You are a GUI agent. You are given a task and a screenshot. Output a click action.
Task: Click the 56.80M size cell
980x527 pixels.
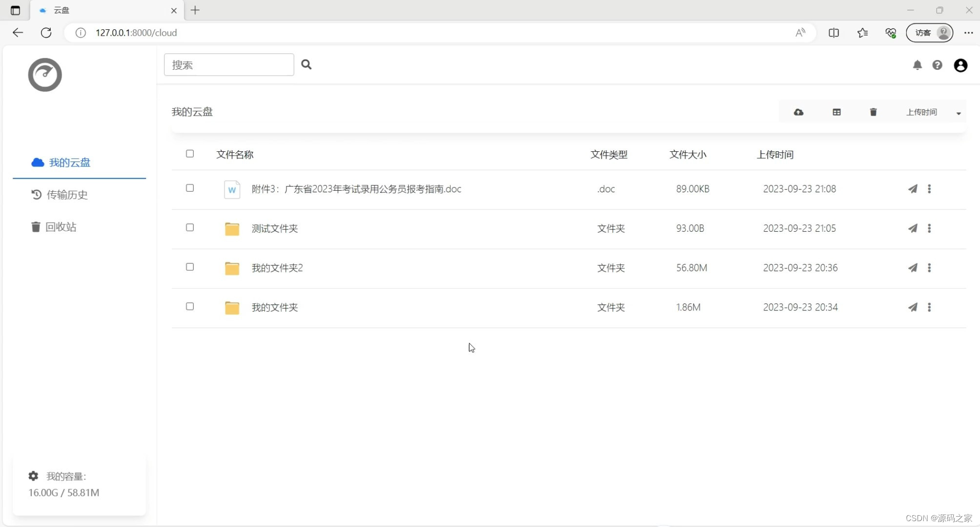coord(692,268)
